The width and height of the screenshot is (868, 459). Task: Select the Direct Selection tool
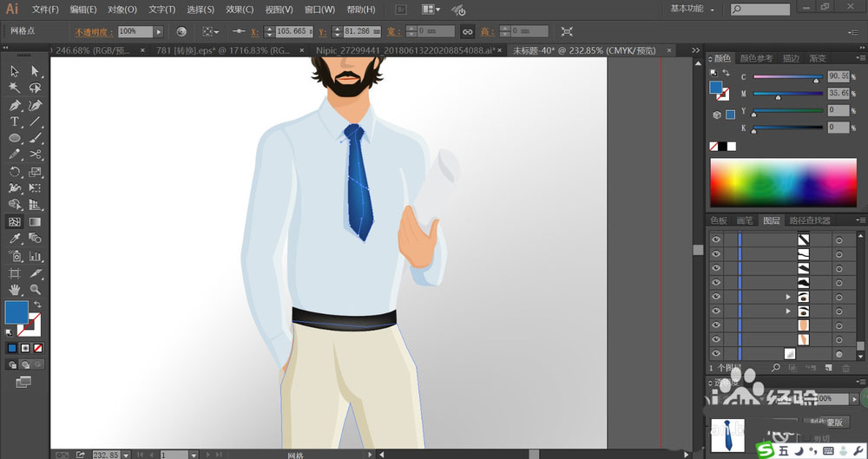click(36, 71)
